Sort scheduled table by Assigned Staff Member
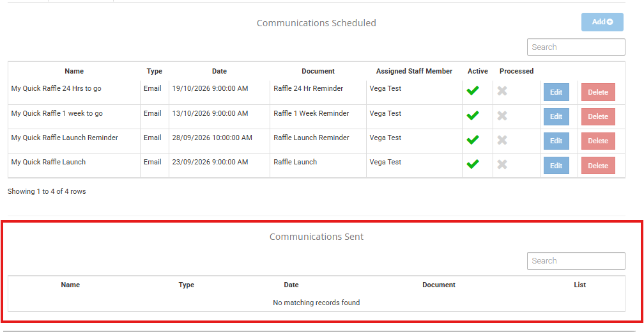 coord(414,71)
